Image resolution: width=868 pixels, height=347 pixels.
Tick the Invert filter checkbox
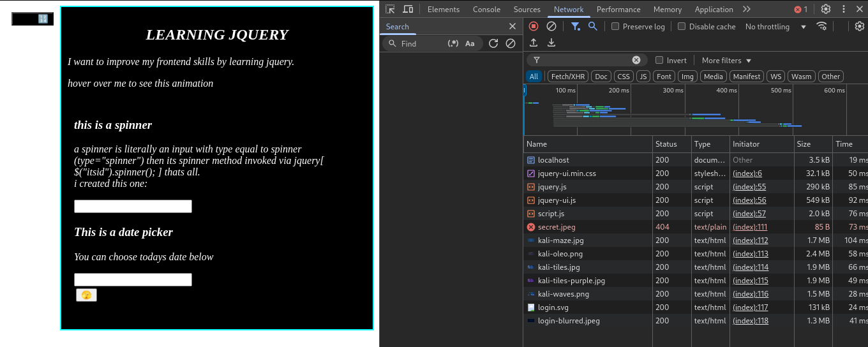tap(659, 60)
